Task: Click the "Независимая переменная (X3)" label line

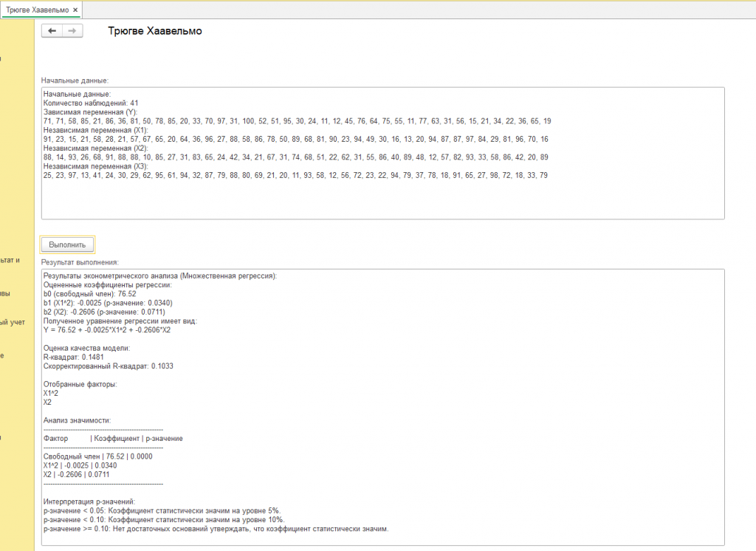Action: click(x=96, y=165)
